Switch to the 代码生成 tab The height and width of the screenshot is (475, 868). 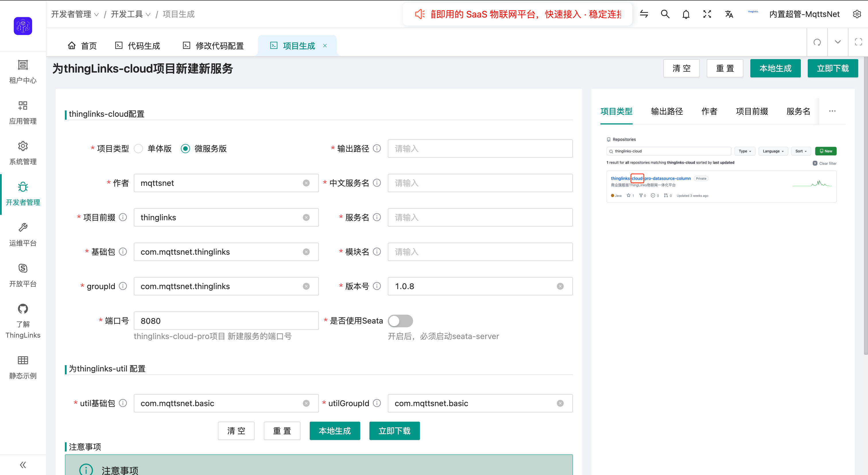pos(137,45)
